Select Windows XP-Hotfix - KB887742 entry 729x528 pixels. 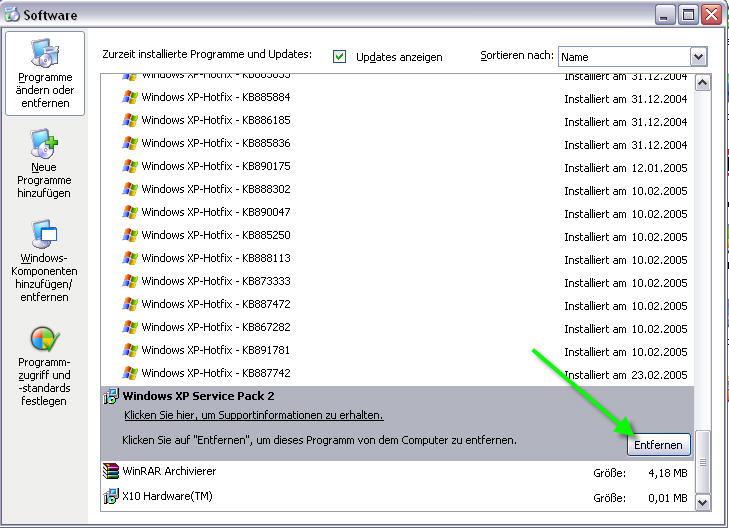(398, 373)
